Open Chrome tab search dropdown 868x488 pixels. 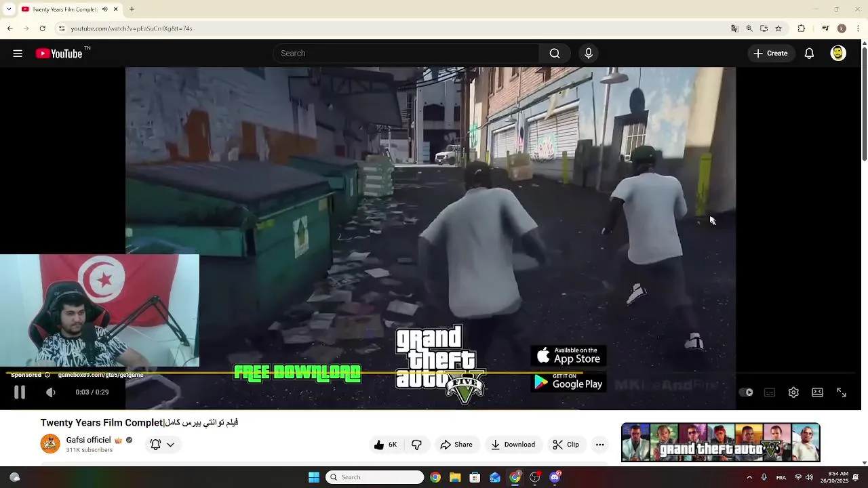coord(9,9)
